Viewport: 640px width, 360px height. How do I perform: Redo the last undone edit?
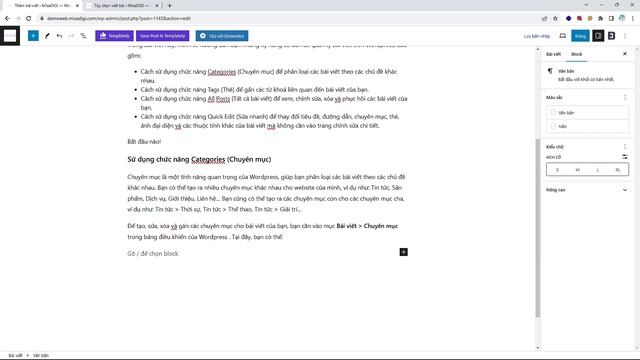coord(71,36)
